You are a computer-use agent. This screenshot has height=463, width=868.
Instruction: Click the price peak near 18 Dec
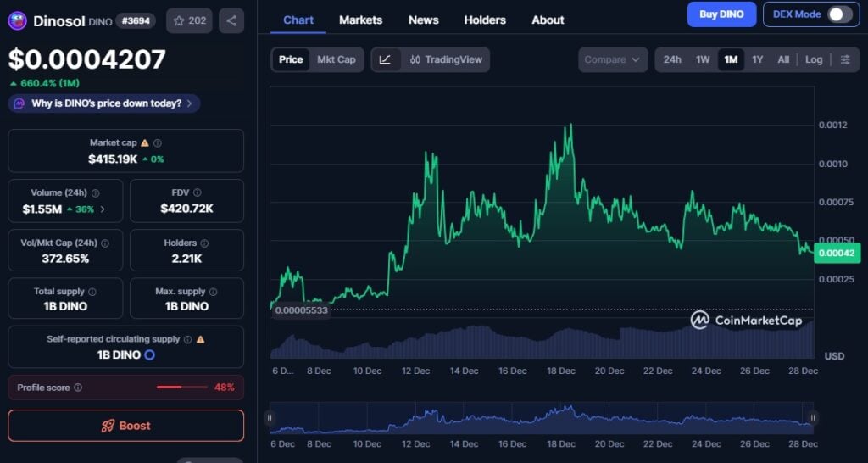pyautogui.click(x=570, y=126)
